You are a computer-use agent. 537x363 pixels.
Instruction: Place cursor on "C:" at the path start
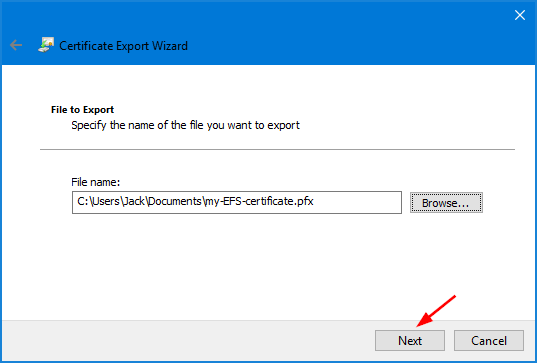point(83,201)
